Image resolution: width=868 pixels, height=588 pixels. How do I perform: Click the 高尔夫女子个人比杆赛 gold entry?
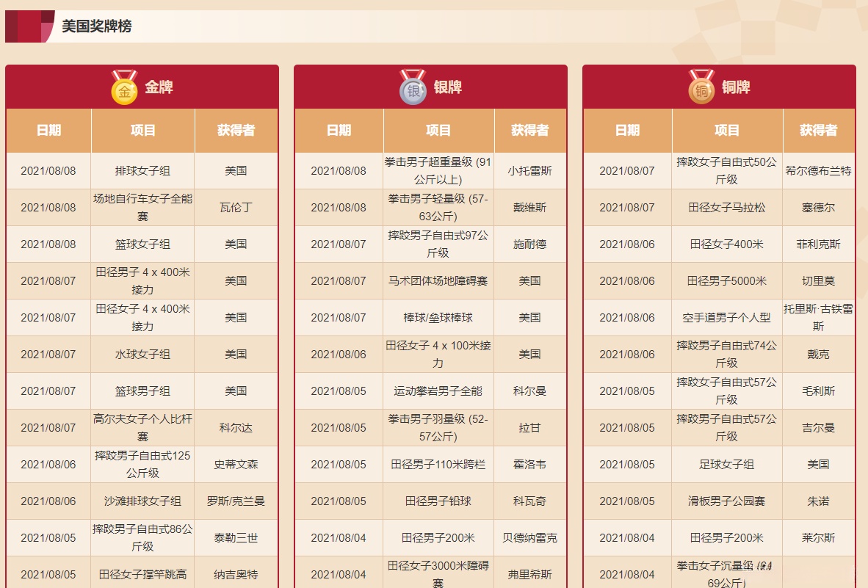click(x=142, y=427)
